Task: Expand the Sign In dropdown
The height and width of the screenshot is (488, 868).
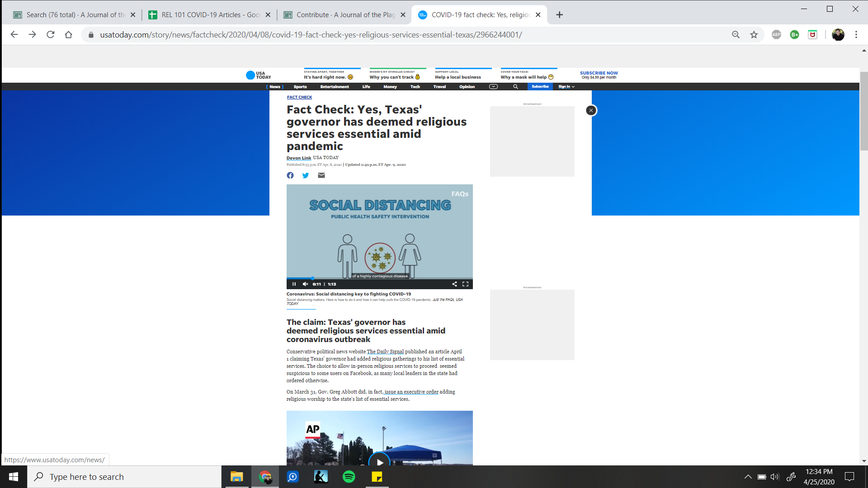Action: coord(566,87)
